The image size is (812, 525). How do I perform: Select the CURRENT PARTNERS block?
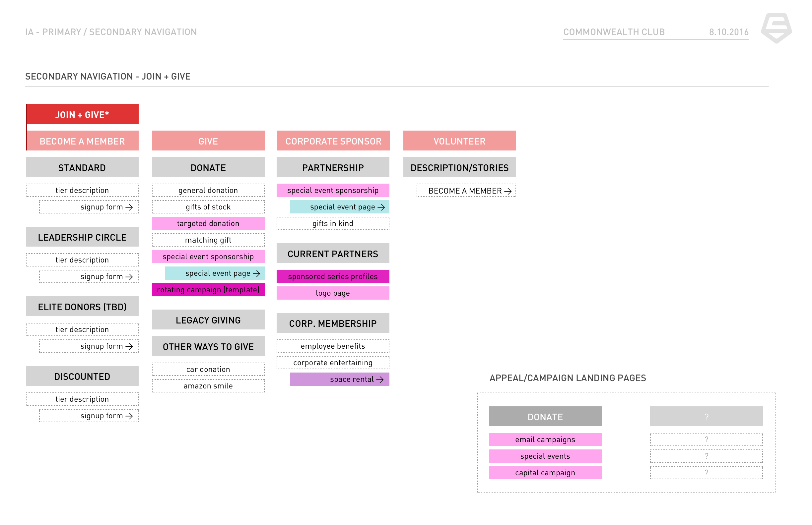tap(333, 254)
